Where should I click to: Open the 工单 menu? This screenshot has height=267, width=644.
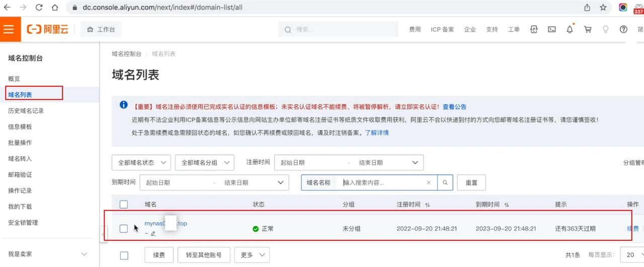coord(514,30)
